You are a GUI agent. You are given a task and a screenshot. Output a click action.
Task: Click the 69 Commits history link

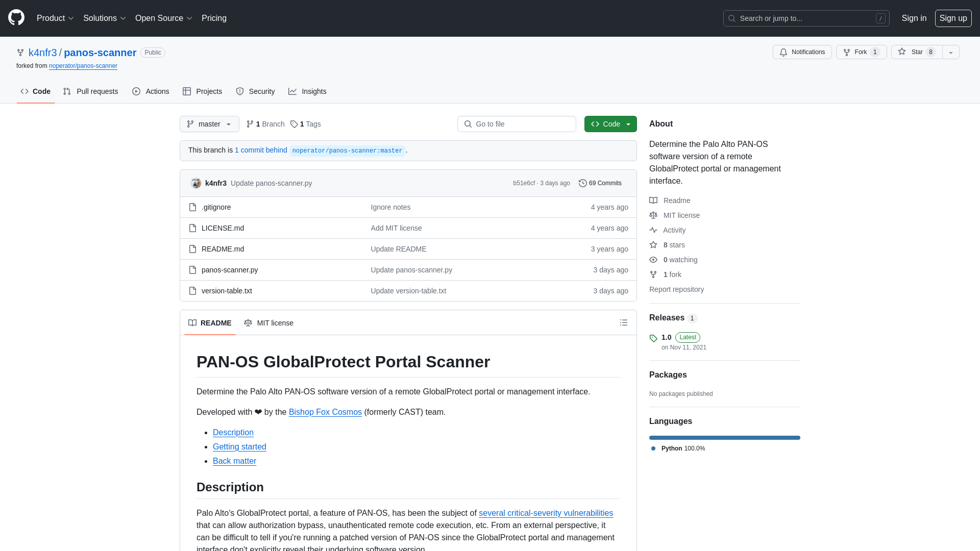[600, 182]
